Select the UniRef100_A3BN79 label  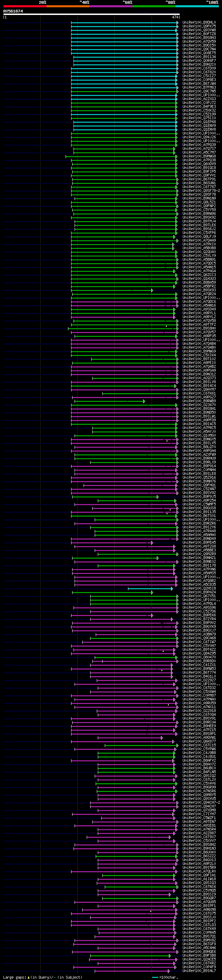point(199,634)
